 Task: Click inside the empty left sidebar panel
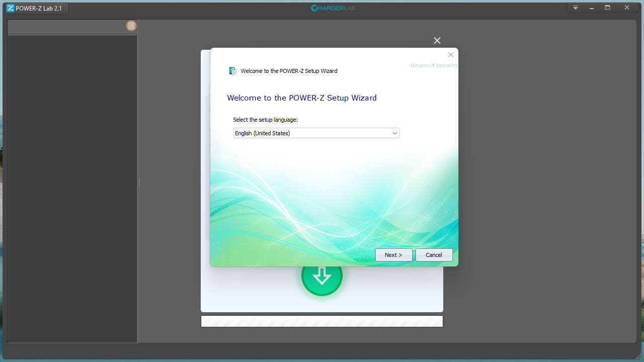[x=72, y=201]
